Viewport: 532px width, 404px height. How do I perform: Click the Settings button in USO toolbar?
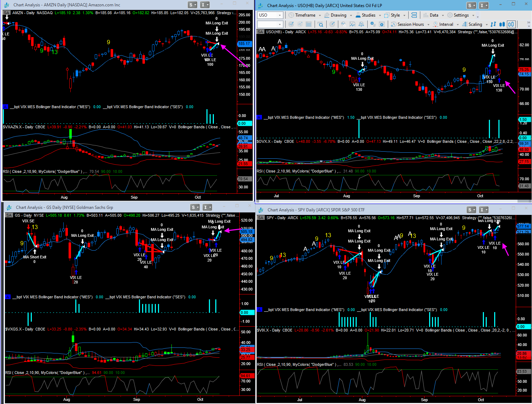pyautogui.click(x=461, y=15)
